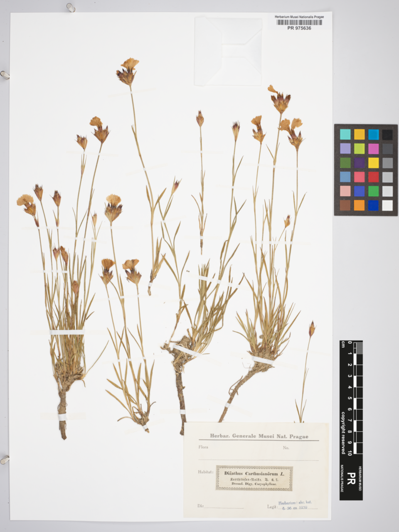The width and height of the screenshot is (399, 532).
Task: Click the barcode above PR 975636
Action: (299, 22)
